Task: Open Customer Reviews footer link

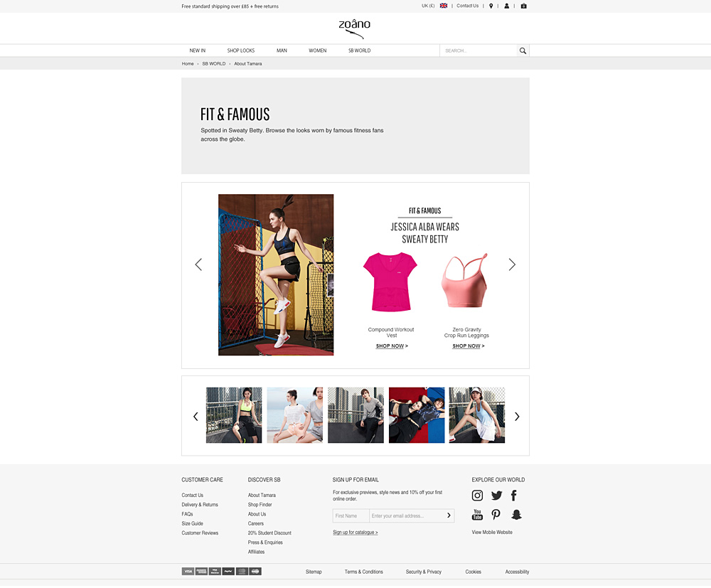Action: (200, 533)
